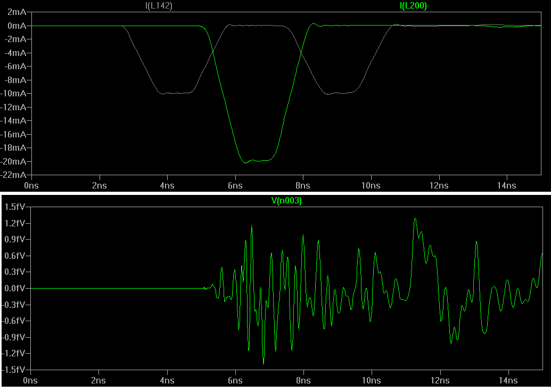Select the V(n003) trace label

click(x=287, y=201)
